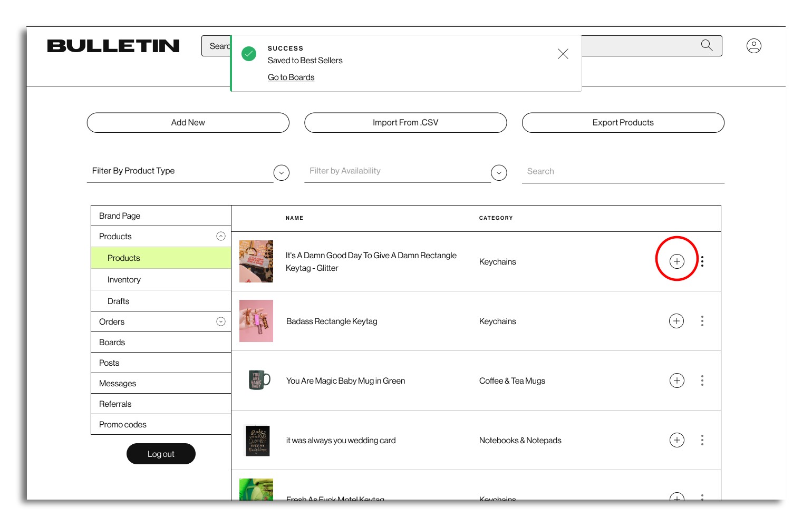Click the magnifying glass search icon
This screenshot has width=812, height=527.
(707, 45)
